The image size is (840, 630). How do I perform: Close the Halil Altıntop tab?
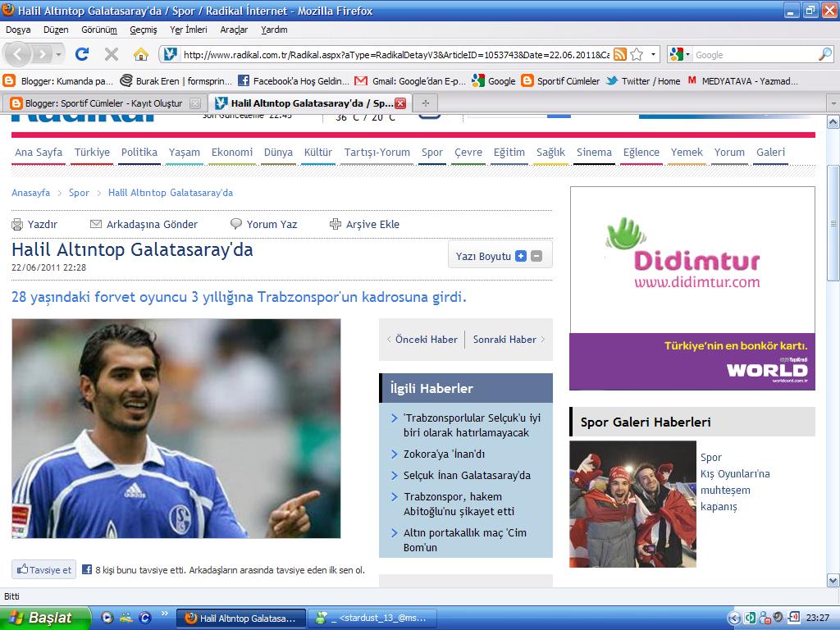pos(400,103)
